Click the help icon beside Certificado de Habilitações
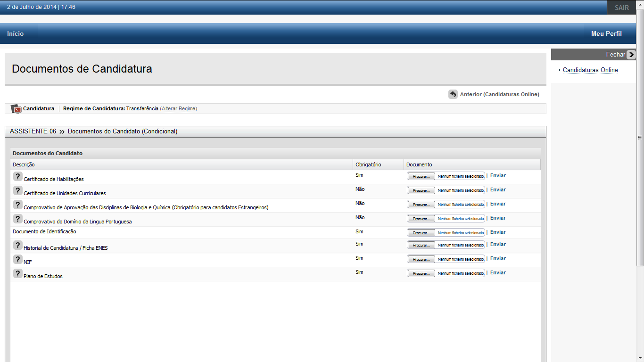 coord(17,176)
